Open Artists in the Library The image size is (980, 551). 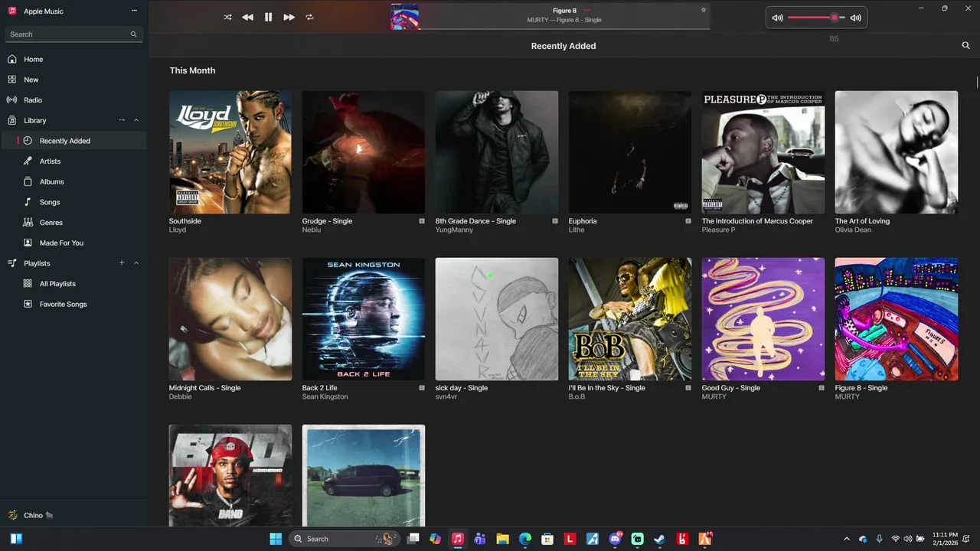pyautogui.click(x=73, y=161)
